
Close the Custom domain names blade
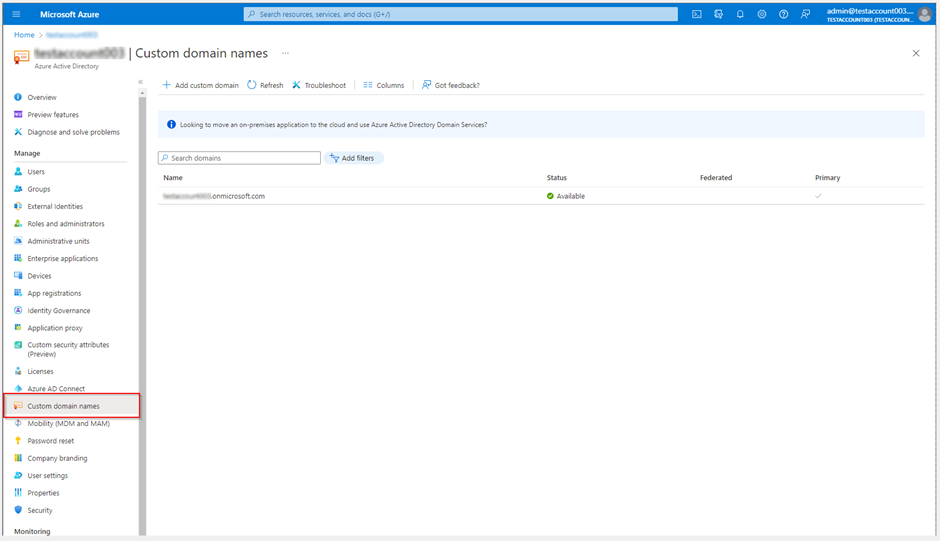click(x=915, y=53)
